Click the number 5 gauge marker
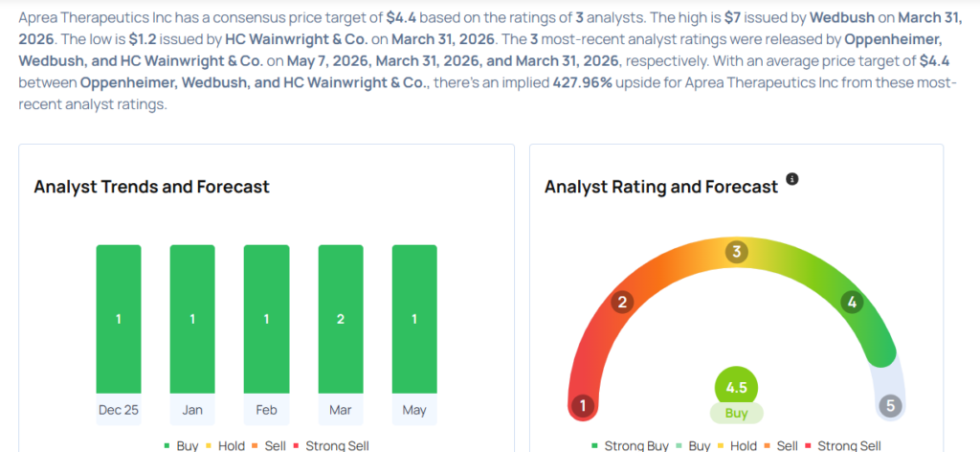The width and height of the screenshot is (980, 452). pyautogui.click(x=891, y=406)
